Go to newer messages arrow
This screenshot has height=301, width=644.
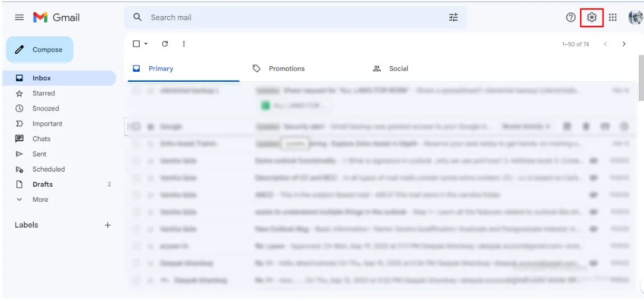coord(605,44)
